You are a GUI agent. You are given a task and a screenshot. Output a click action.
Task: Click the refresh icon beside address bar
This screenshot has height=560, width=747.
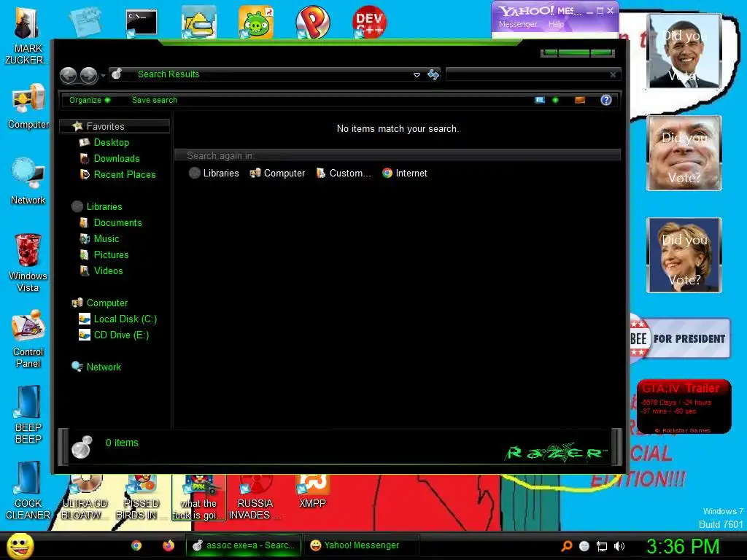click(x=433, y=74)
